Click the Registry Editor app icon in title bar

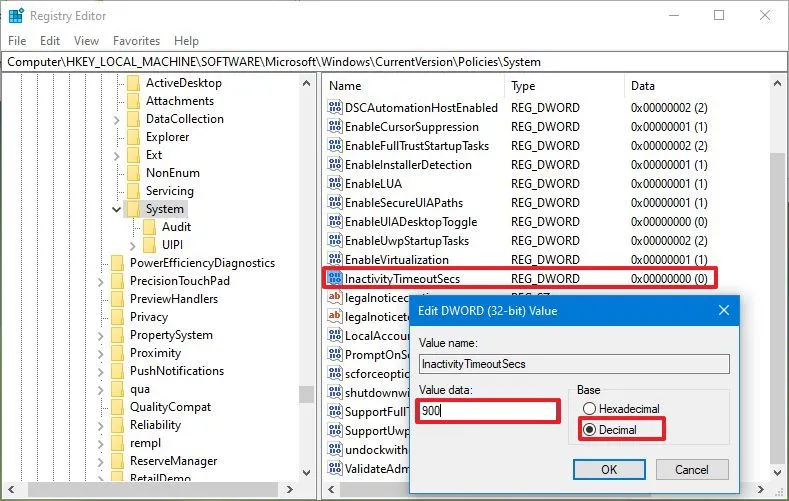point(16,16)
